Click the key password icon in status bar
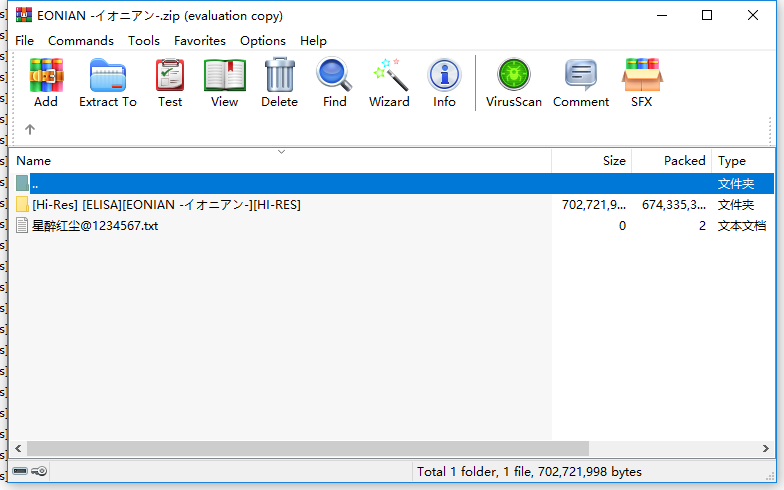This screenshot has height=490, width=784. pyautogui.click(x=39, y=471)
